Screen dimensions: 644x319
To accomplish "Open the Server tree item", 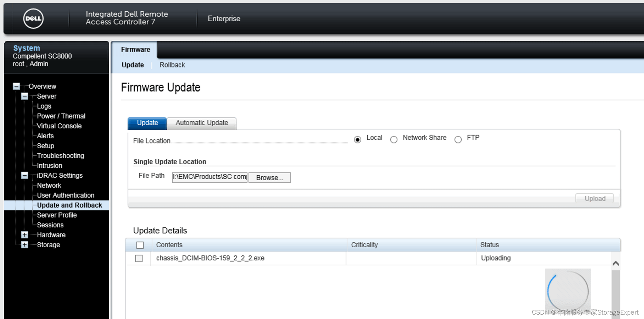I will click(46, 96).
